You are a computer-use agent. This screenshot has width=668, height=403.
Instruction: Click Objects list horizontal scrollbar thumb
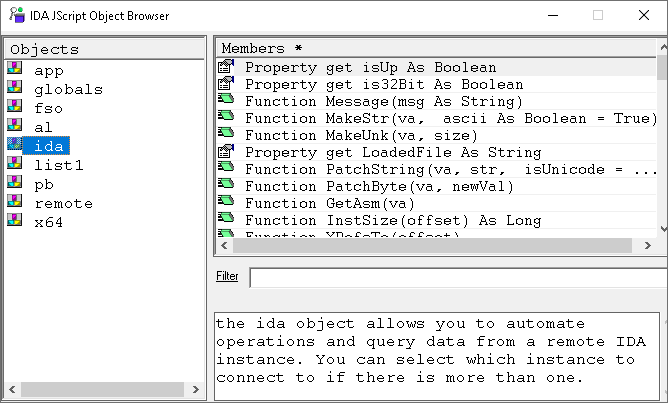[102, 389]
